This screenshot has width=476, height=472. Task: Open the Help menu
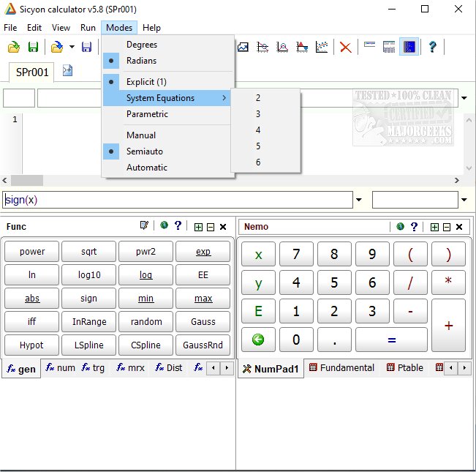pos(151,28)
